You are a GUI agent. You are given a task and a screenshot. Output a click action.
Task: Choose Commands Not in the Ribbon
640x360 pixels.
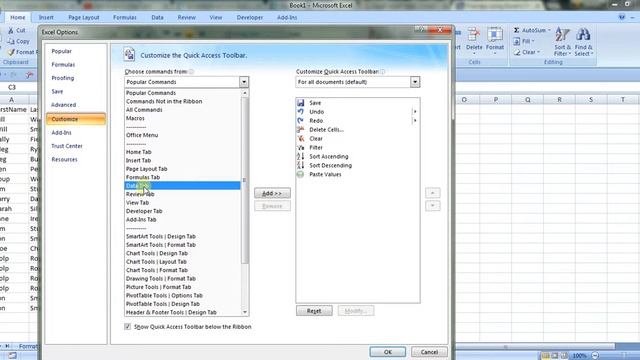[182, 101]
